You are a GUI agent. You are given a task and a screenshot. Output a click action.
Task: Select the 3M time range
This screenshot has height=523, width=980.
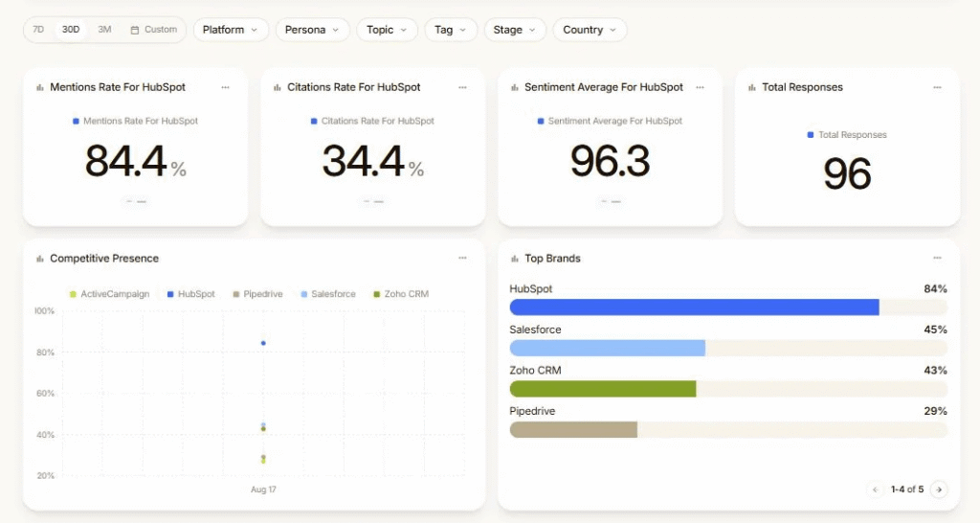(104, 30)
